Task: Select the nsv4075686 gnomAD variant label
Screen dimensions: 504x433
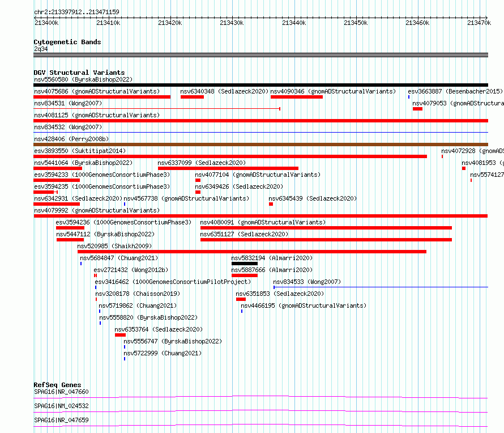Action: tap(97, 91)
